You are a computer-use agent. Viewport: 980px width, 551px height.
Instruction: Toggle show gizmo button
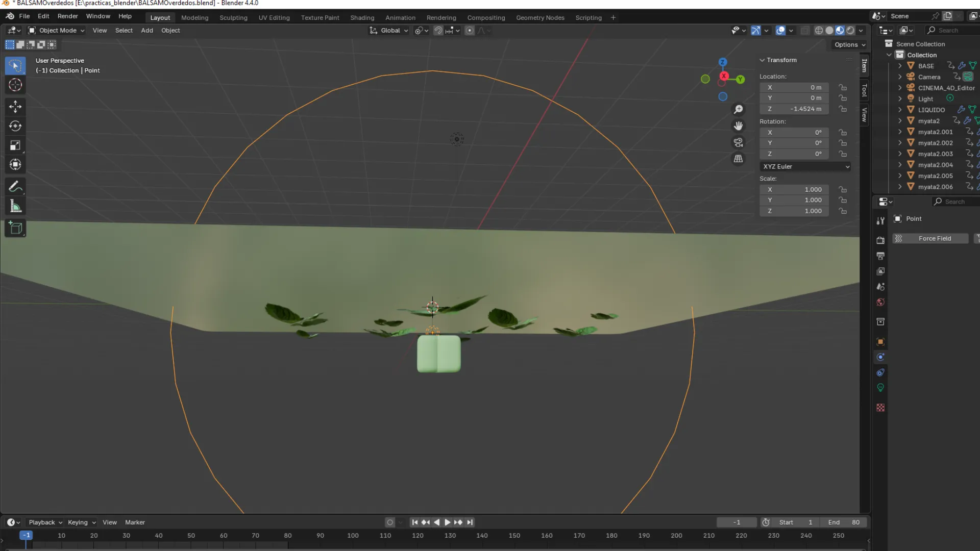pos(755,31)
